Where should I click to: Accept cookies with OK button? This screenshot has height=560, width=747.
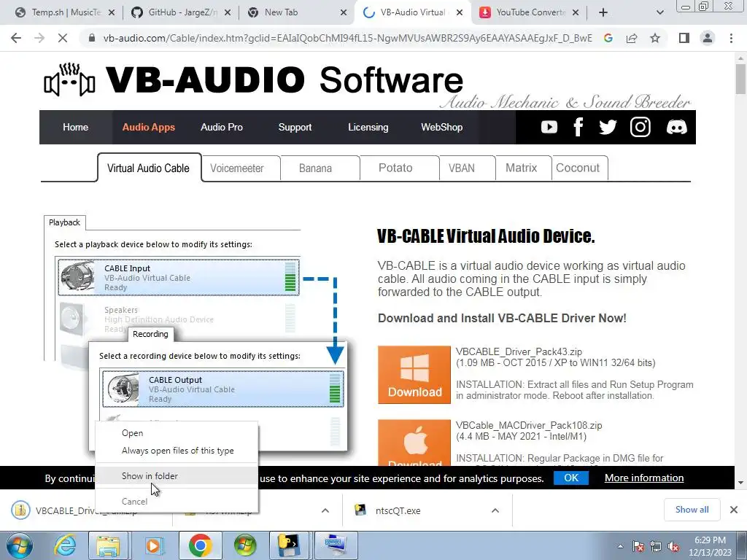point(570,478)
